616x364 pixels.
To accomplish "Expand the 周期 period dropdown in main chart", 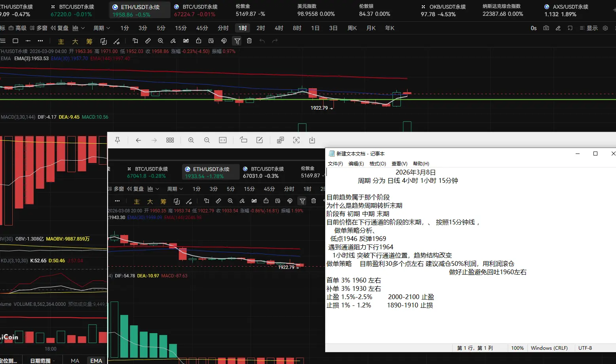I will tap(102, 28).
